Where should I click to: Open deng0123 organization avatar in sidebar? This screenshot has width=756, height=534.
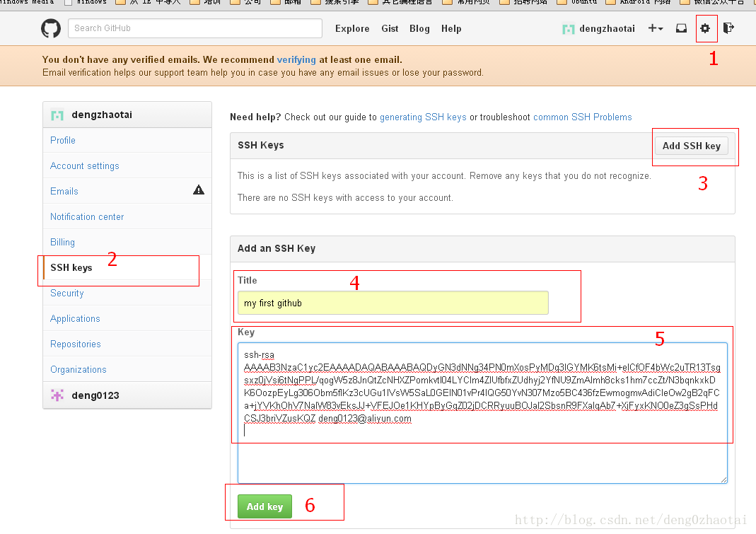pos(57,395)
